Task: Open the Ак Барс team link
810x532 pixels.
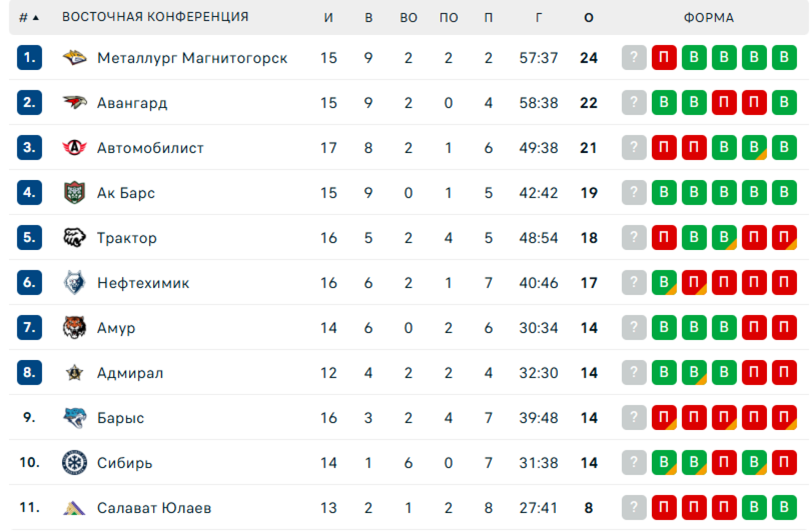Action: coord(126,193)
